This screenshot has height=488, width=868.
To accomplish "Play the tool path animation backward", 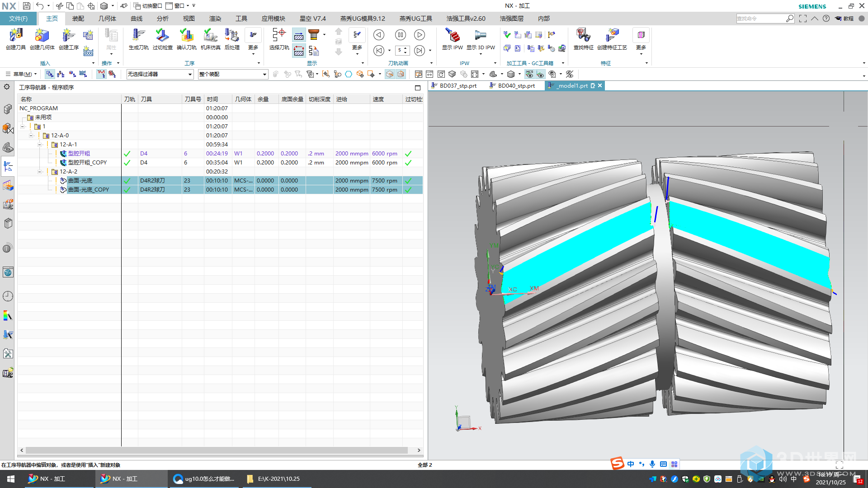I will click(379, 35).
